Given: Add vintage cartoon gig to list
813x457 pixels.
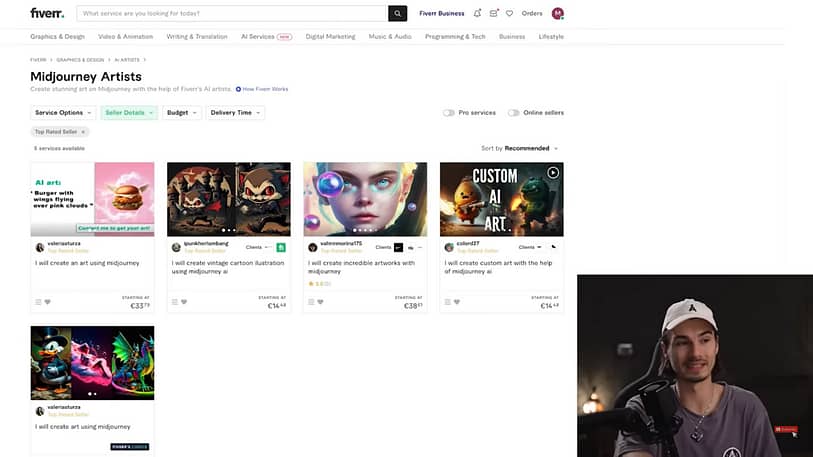Looking at the screenshot, I should (x=175, y=302).
